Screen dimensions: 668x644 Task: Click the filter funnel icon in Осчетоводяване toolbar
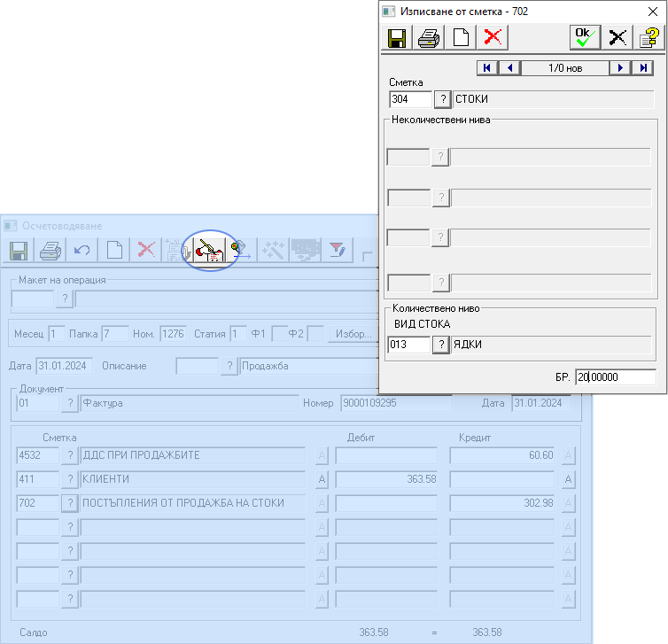point(337,251)
